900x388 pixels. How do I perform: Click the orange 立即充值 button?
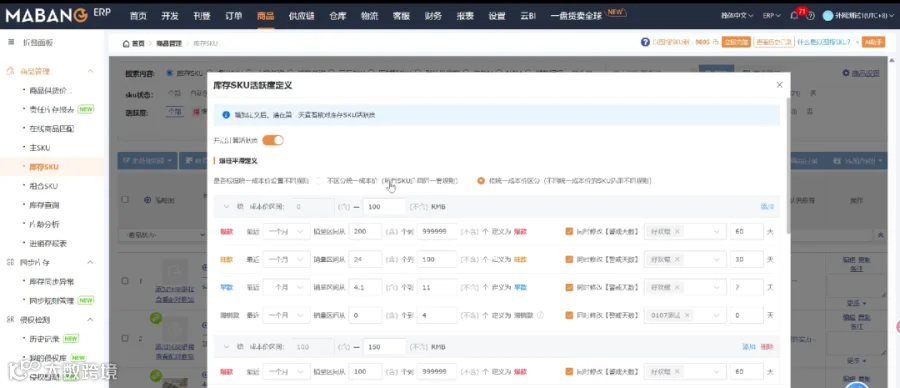(736, 42)
